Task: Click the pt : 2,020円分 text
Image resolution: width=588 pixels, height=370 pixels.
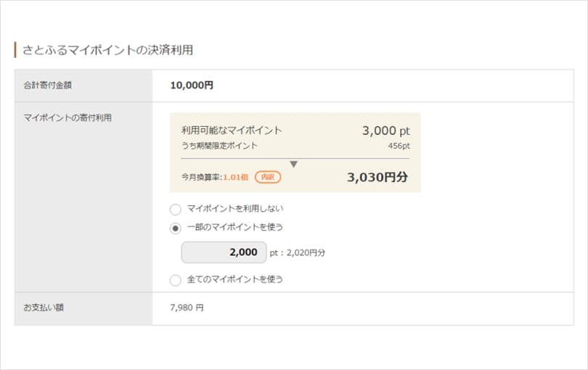Action: tap(298, 252)
